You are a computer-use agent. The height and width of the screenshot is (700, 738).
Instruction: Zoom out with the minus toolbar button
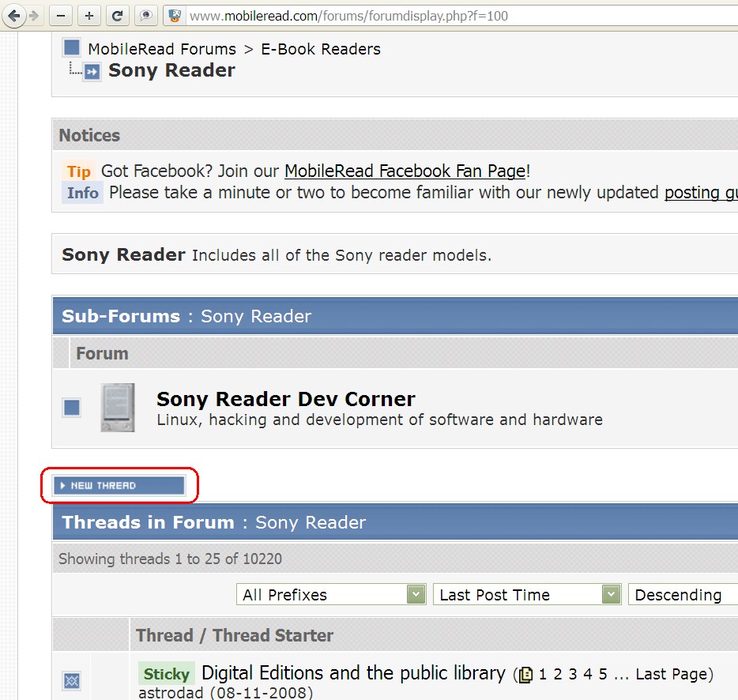(x=61, y=16)
